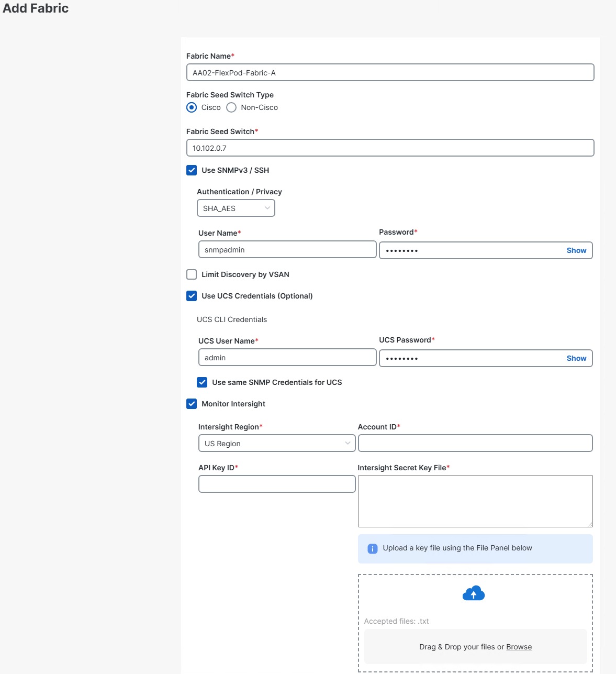
Task: Click the Fabric Seed Switch IP field
Action: (x=390, y=148)
